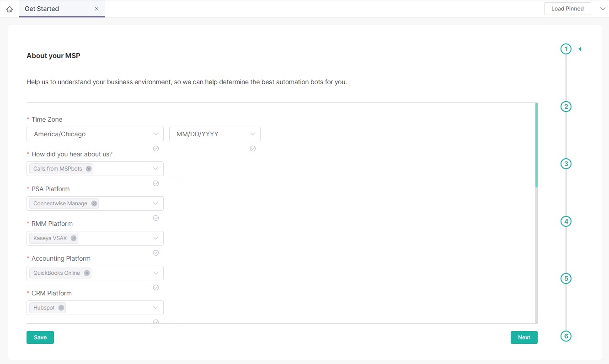Image resolution: width=609 pixels, height=364 pixels.
Task: Click the form's vertical scrollbar
Action: click(536, 145)
